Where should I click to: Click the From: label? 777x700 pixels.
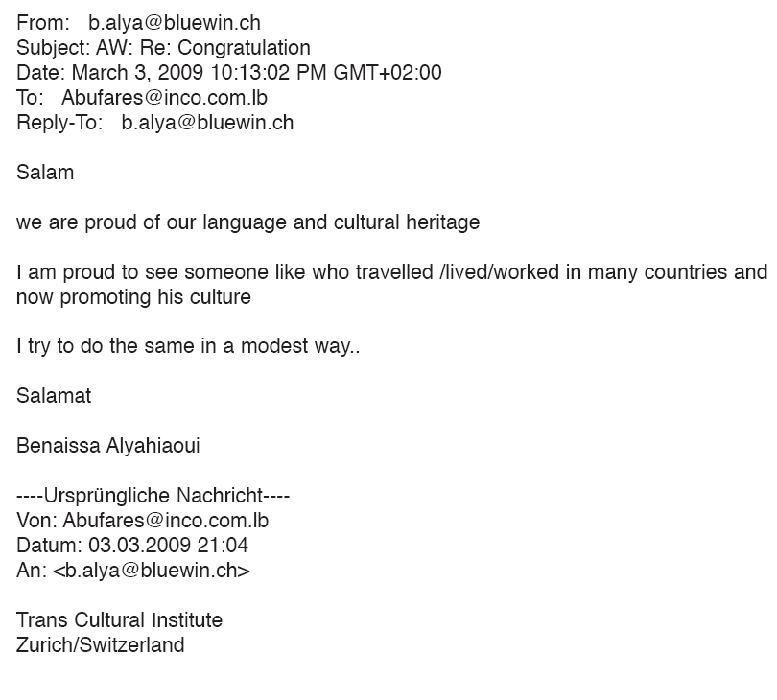click(43, 23)
